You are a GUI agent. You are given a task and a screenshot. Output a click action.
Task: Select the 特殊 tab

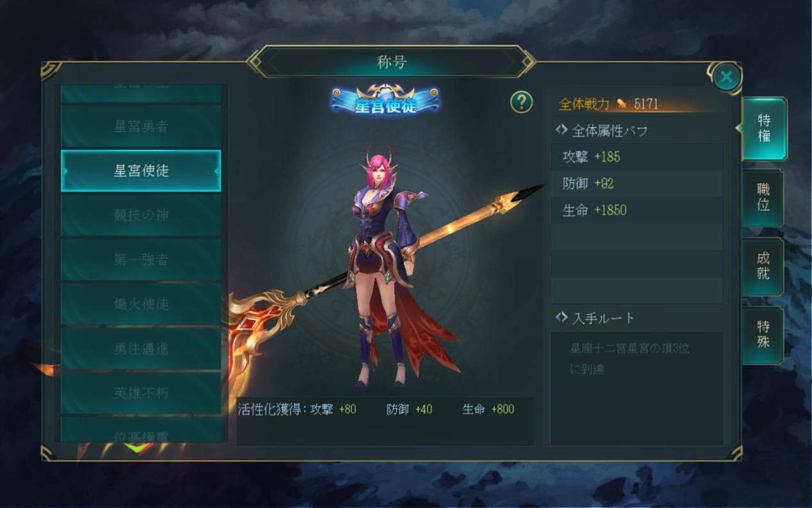[763, 335]
